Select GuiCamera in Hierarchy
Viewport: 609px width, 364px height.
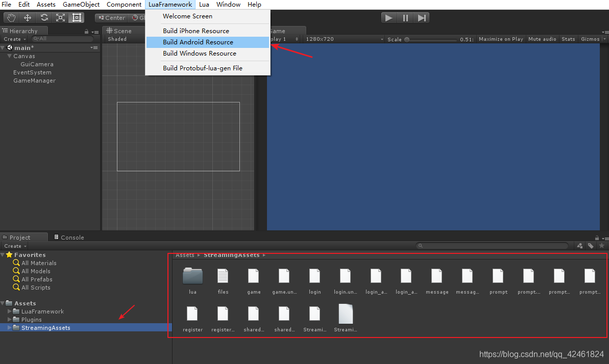(x=37, y=64)
